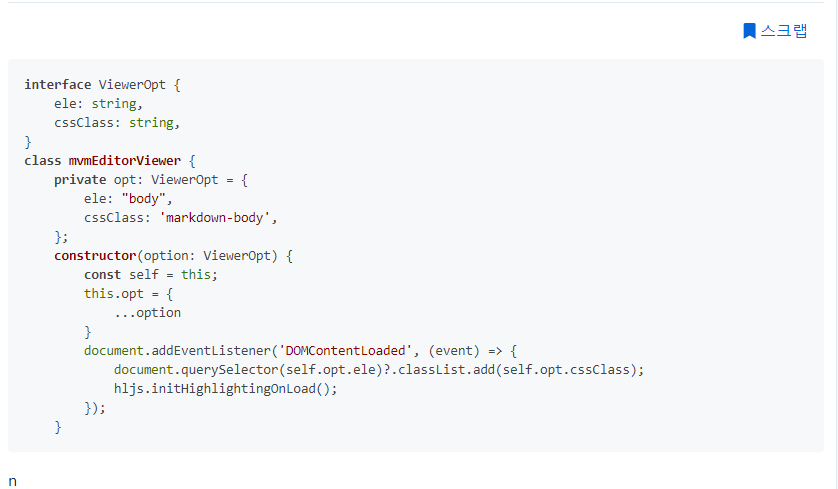838x489 pixels.
Task: Click the 'interface' keyword in the code
Action: tap(57, 85)
